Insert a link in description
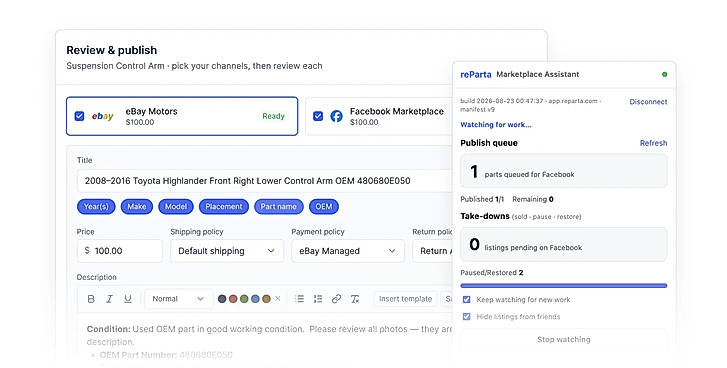The height and width of the screenshot is (368, 727). [337, 299]
